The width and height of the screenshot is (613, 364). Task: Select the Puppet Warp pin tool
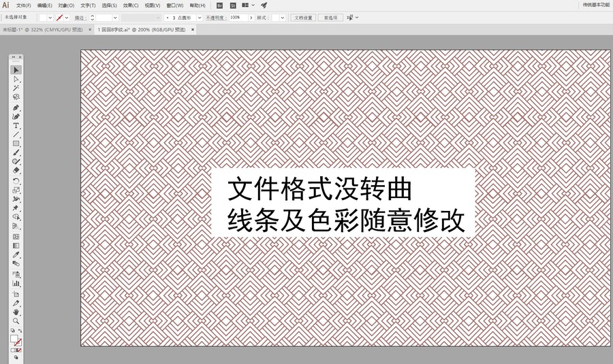(x=16, y=208)
